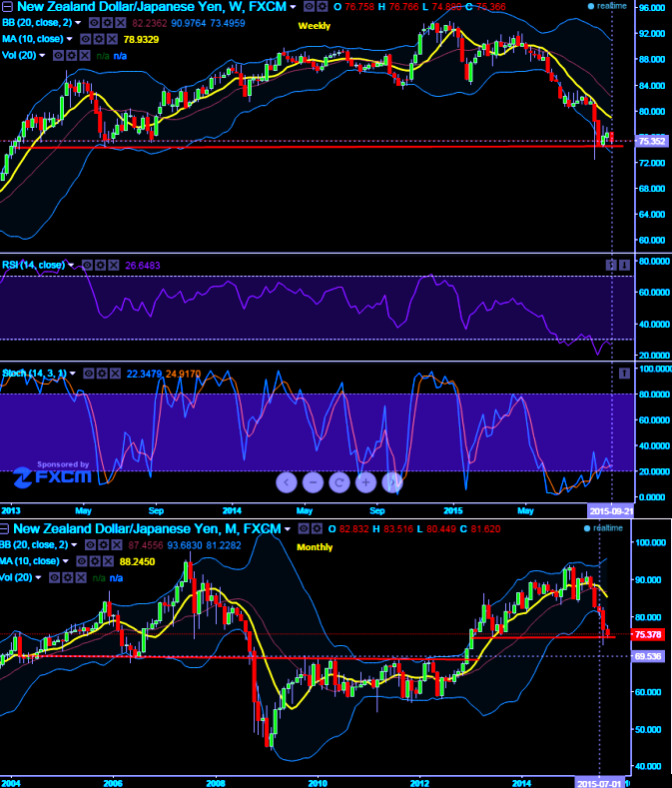Remove BB indicator from monthly chart
This screenshot has height=788, width=672.
(117, 544)
